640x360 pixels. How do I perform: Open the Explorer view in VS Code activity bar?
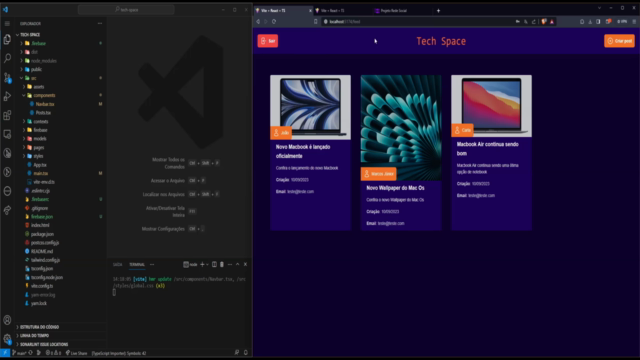pyautogui.click(x=7, y=39)
